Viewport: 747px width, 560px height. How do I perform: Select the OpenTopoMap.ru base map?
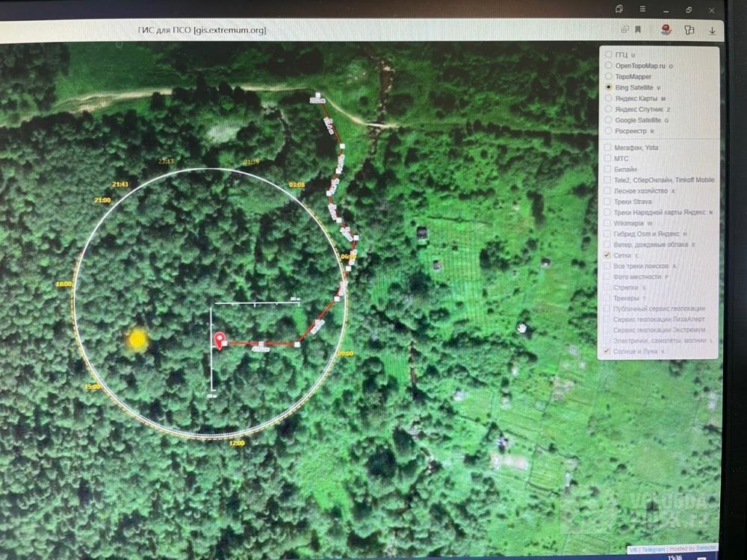tap(608, 65)
